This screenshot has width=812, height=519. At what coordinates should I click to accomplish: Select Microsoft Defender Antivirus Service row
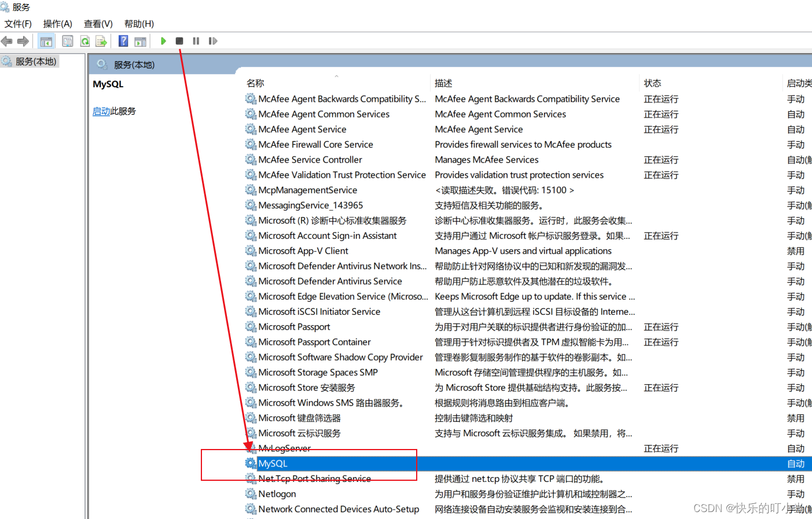tap(527, 281)
